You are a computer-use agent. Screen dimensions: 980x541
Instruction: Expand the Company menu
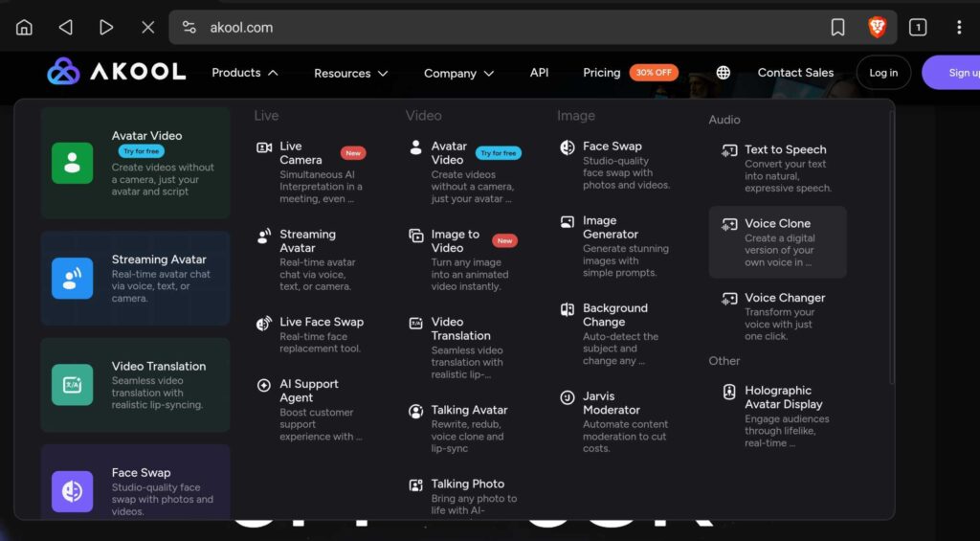[458, 74]
